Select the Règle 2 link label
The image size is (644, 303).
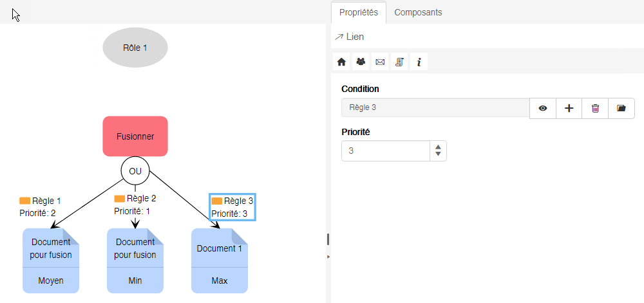pyautogui.click(x=135, y=204)
